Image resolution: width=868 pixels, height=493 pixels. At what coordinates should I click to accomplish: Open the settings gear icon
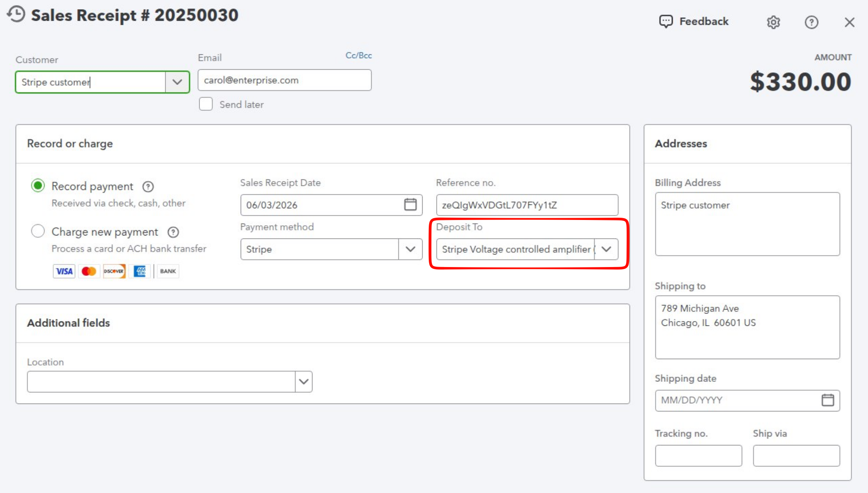coord(774,22)
